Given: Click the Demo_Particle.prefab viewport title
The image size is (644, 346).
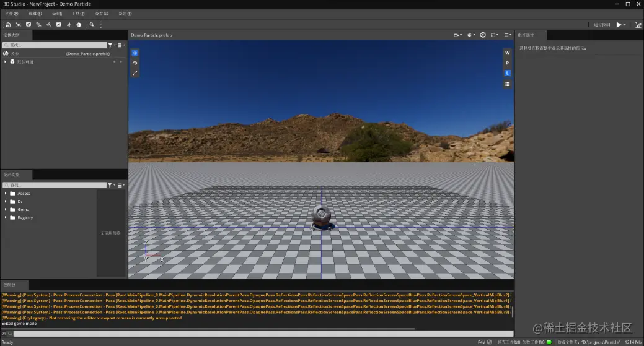Looking at the screenshot, I should tap(151, 35).
